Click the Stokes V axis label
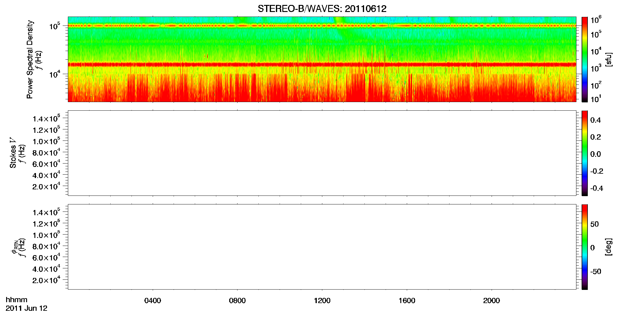 point(13,153)
